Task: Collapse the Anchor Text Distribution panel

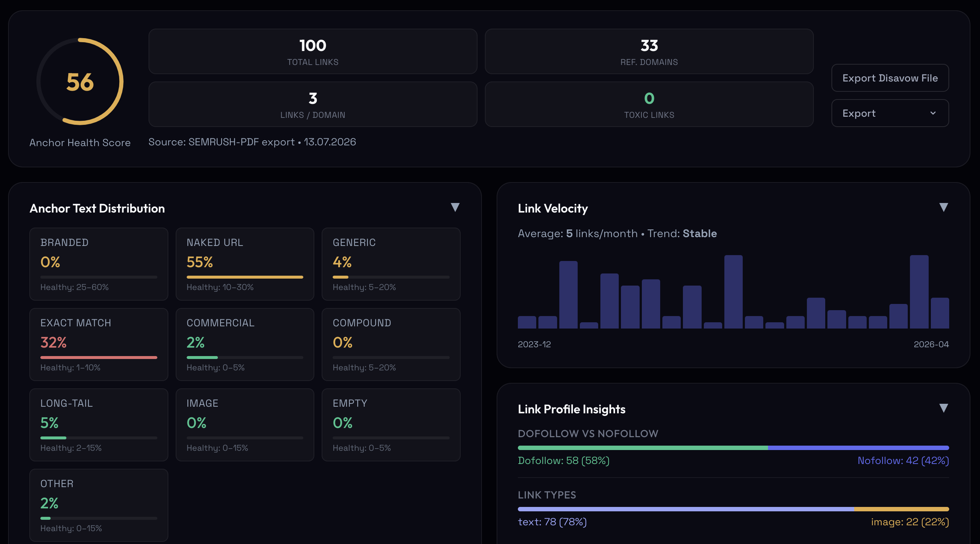Action: point(455,207)
